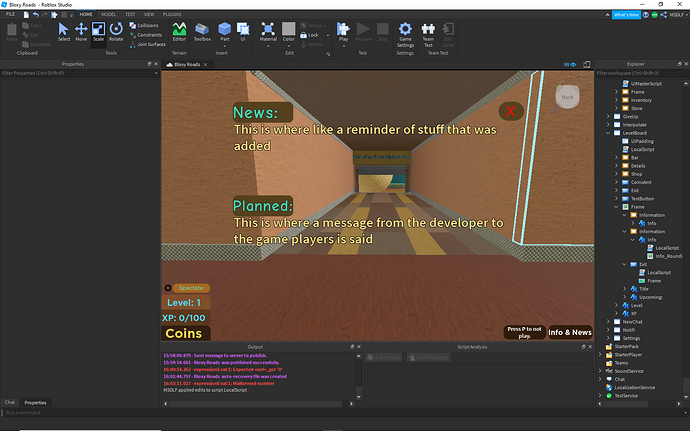The width and height of the screenshot is (690, 431).
Task: Select UIPadding in Explorer
Action: coord(638,141)
